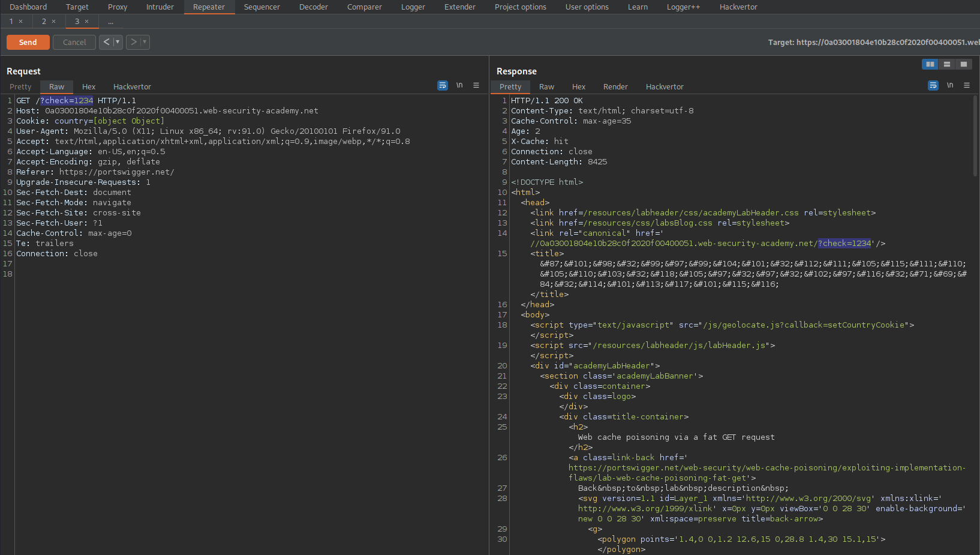Viewport: 980px width, 555px height.
Task: Close Repeater tab 3
Action: pyautogui.click(x=87, y=22)
